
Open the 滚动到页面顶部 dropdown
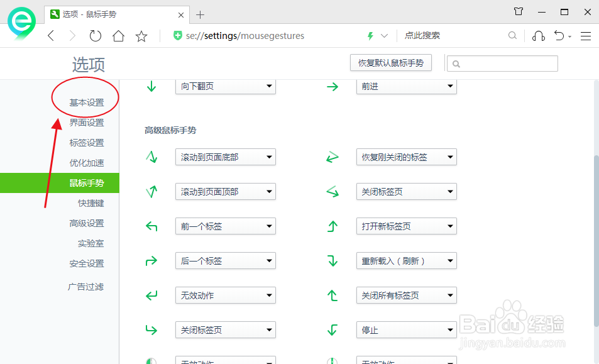(x=226, y=192)
